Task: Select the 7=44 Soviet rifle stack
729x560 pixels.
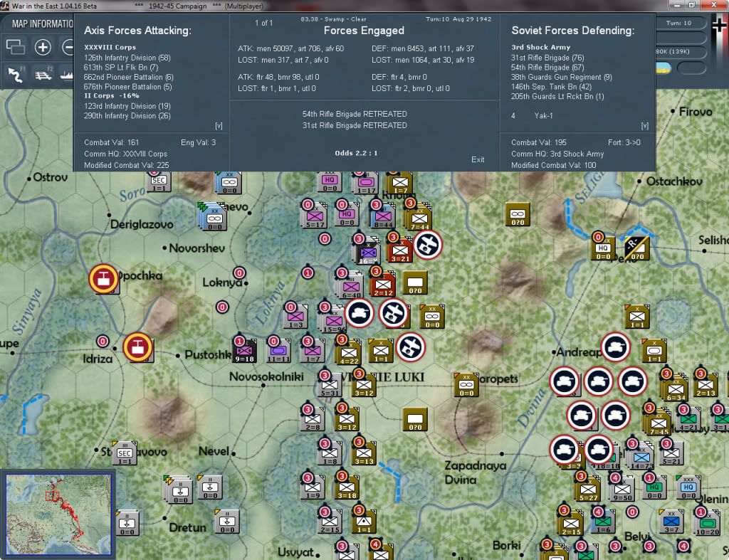Action: 419,218
